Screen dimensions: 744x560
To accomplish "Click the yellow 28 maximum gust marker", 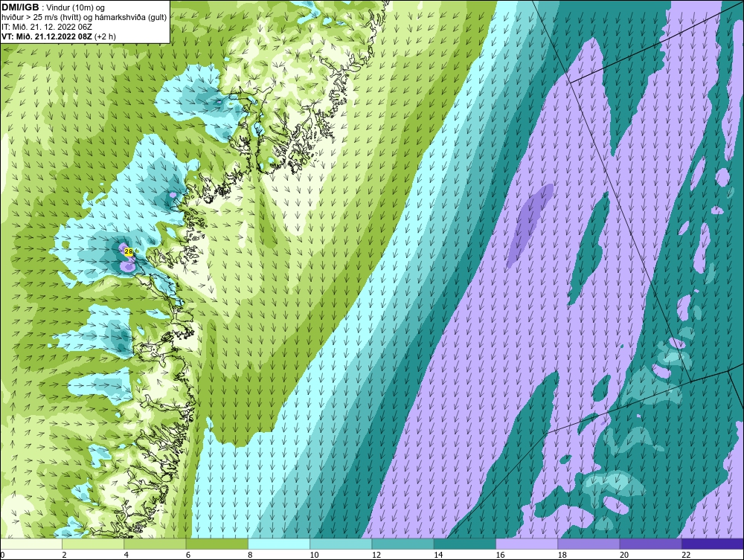I will point(128,252).
